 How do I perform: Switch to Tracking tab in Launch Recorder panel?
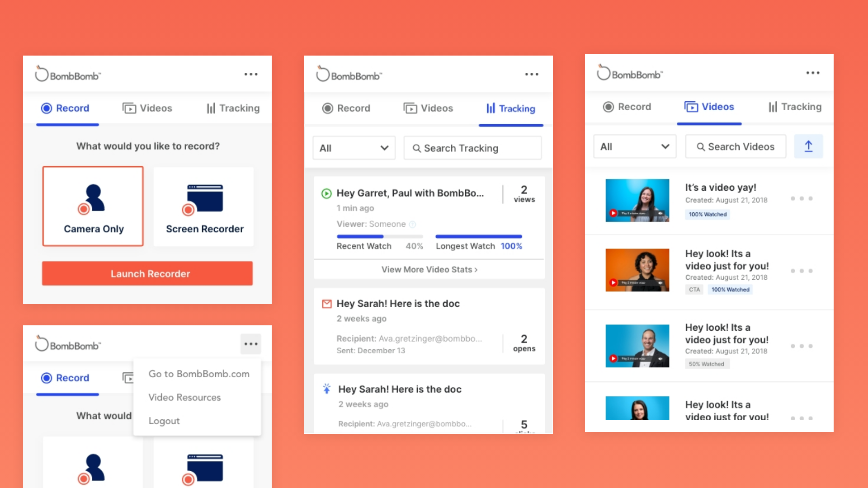pos(233,108)
